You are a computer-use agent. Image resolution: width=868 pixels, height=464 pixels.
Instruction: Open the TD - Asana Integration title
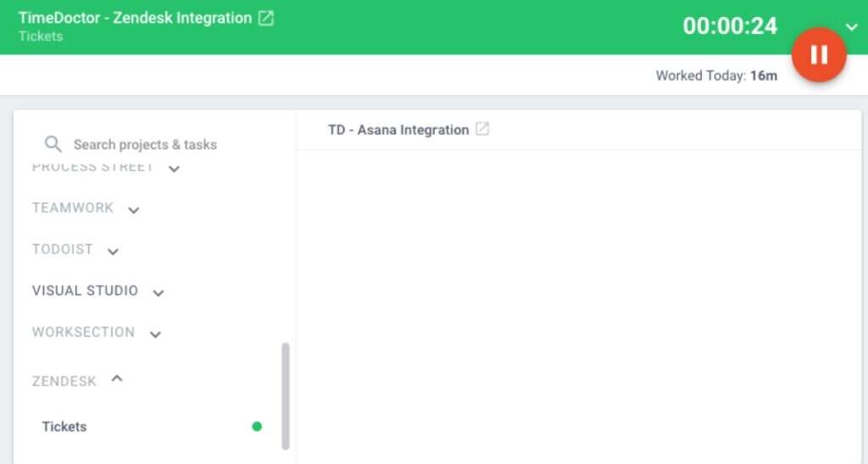(x=398, y=130)
